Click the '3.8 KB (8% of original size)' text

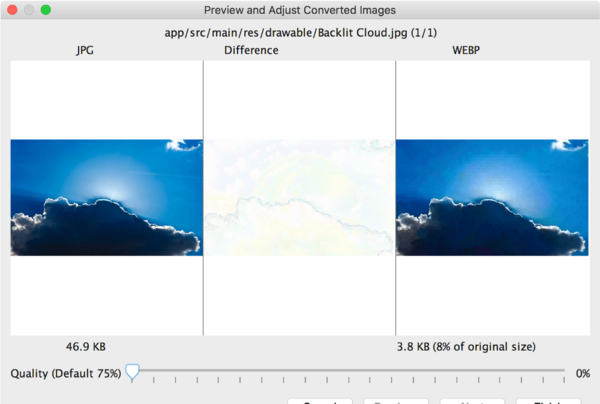click(466, 347)
